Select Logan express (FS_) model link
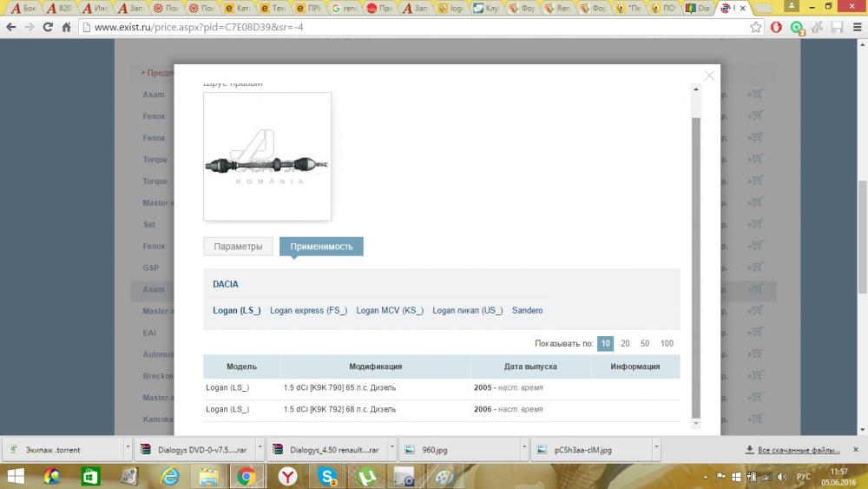This screenshot has height=489, width=868. pos(308,310)
